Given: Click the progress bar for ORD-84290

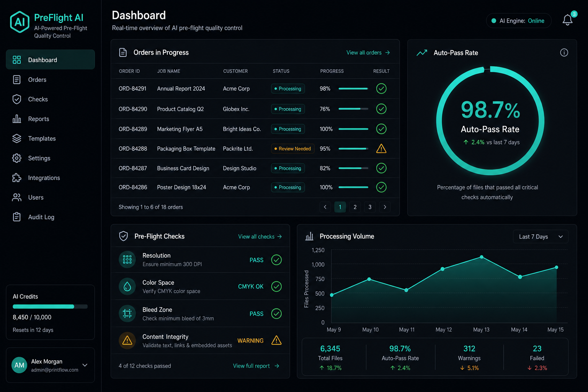Looking at the screenshot, I should pyautogui.click(x=353, y=109).
